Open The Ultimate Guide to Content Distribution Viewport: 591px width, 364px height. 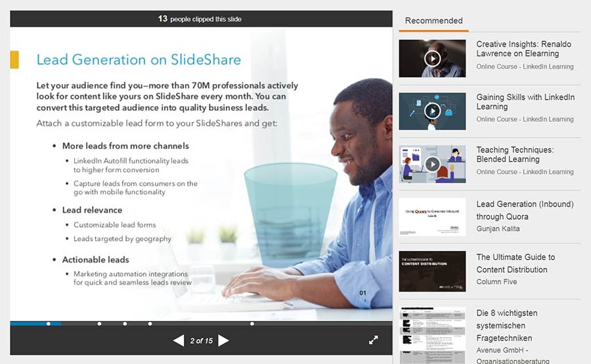click(515, 263)
